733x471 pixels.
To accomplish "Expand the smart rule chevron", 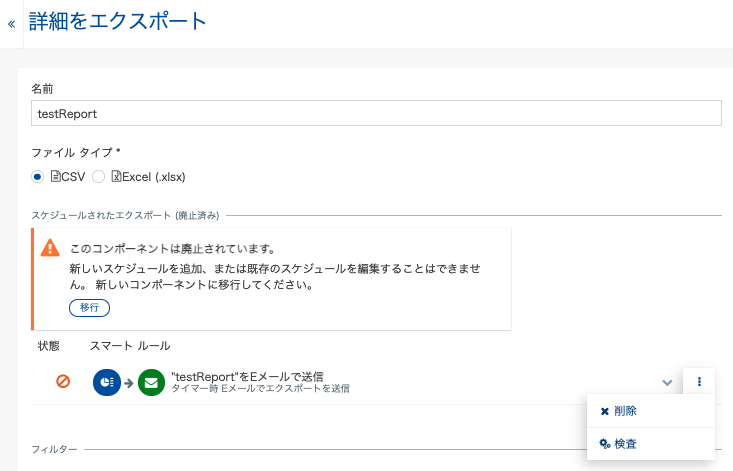I will click(x=667, y=382).
